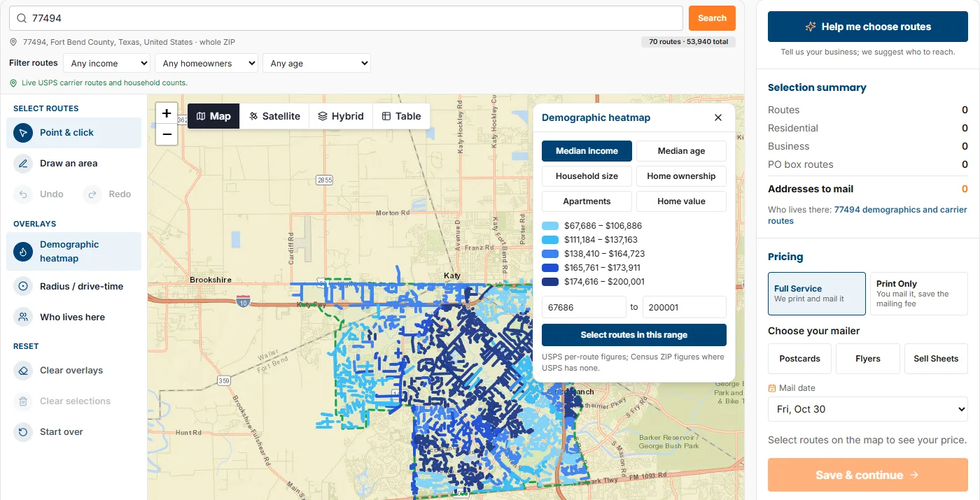Click the maximum income field showing 200001

(685, 307)
